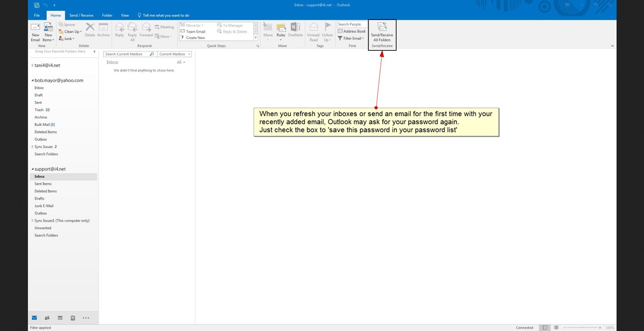Switch to People view icon

click(x=47, y=317)
